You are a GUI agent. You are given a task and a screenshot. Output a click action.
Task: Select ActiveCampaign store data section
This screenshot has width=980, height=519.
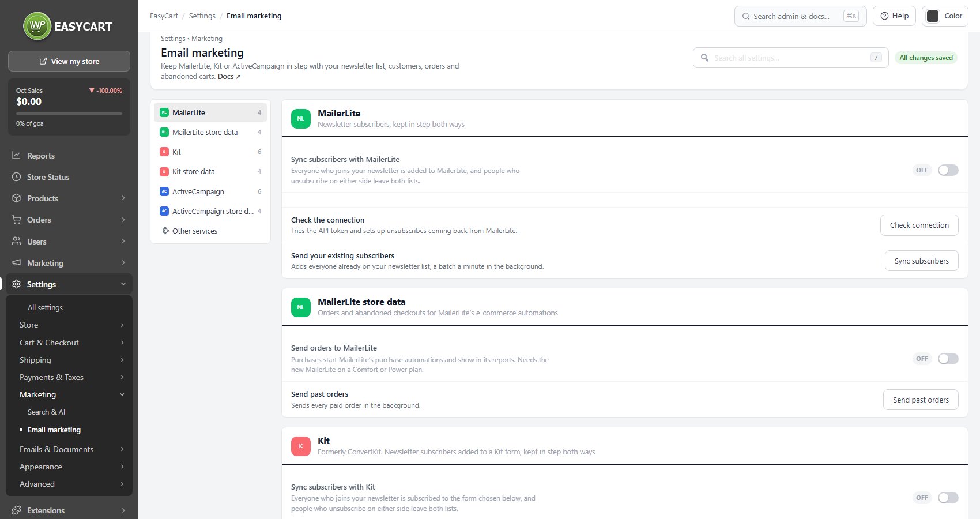point(210,211)
